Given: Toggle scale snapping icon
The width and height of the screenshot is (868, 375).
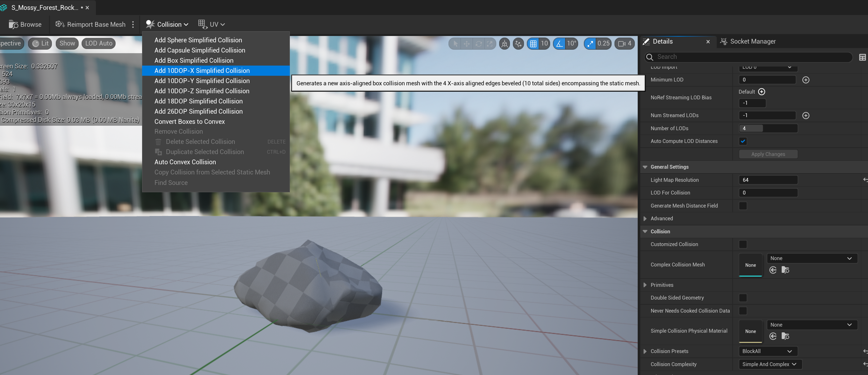Looking at the screenshot, I should click(x=590, y=43).
